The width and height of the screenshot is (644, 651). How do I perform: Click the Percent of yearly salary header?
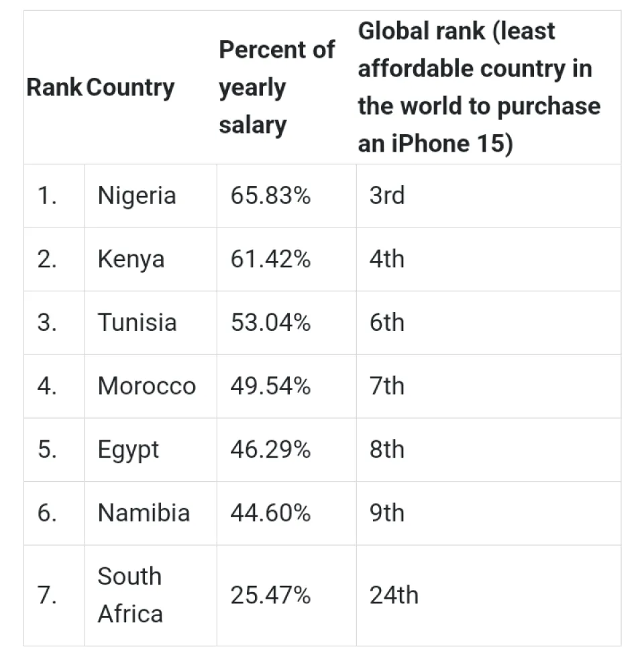(276, 87)
